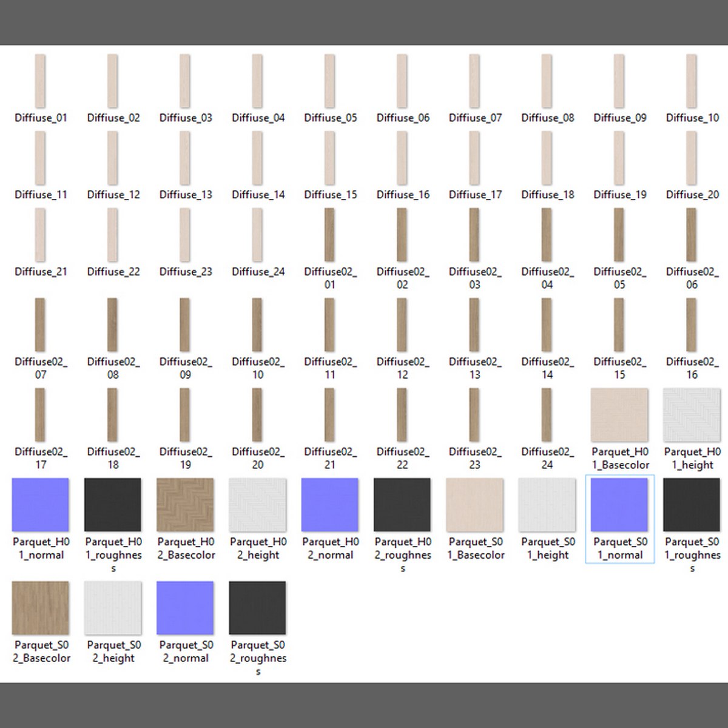Select Diffiuse02_01 dark wood texture
The width and height of the screenshot is (728, 728).
pos(329,235)
